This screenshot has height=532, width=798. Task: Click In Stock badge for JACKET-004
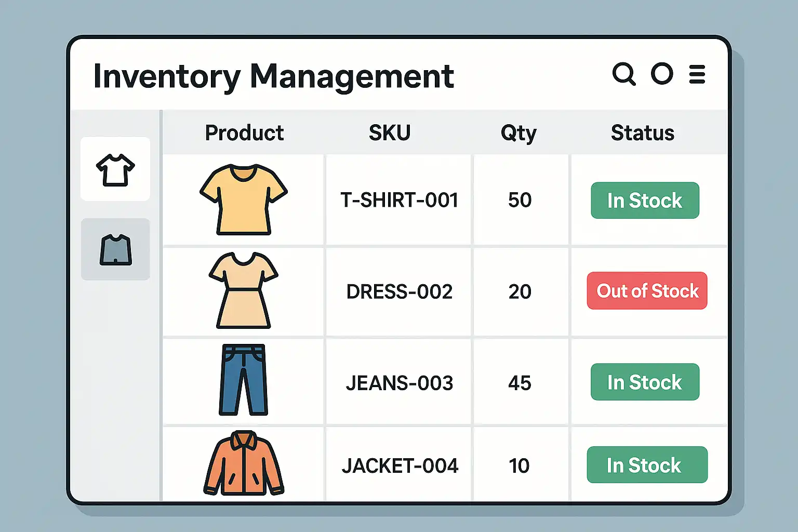click(647, 465)
